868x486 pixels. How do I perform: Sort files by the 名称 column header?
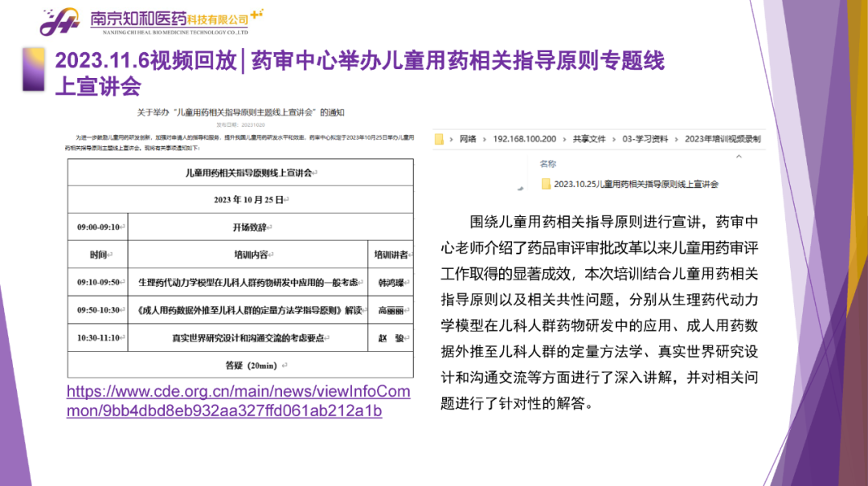point(548,163)
